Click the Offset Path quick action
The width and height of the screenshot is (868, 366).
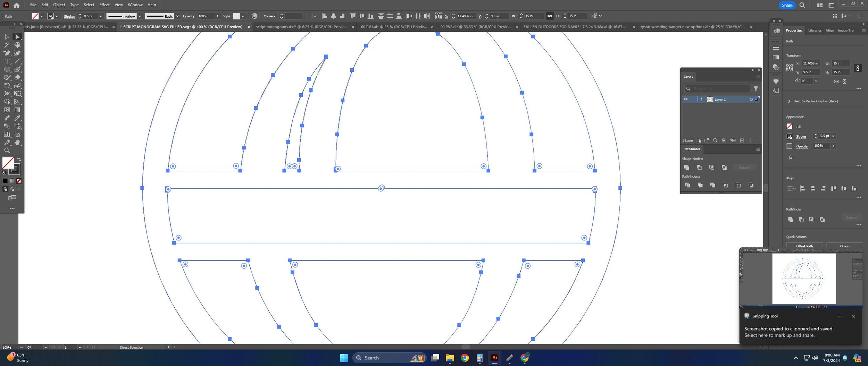[x=804, y=246]
